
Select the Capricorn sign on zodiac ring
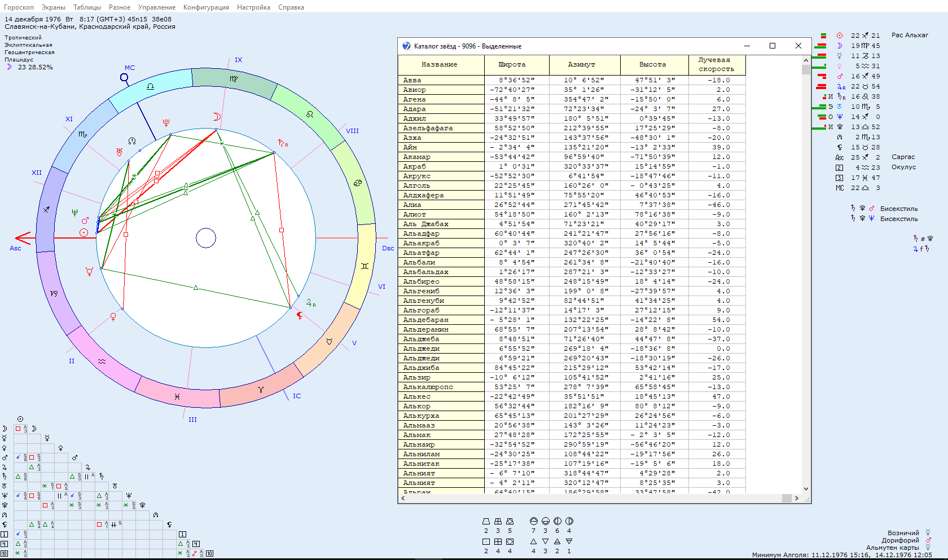[x=54, y=293]
